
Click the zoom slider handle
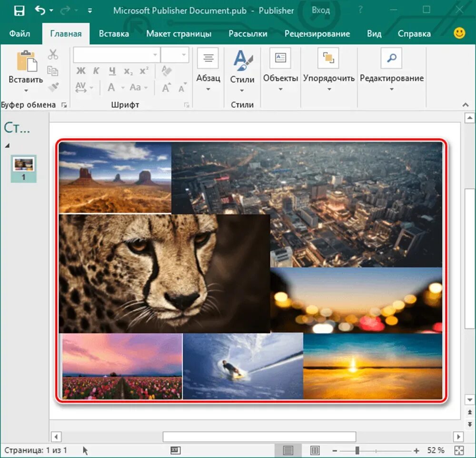(x=357, y=450)
